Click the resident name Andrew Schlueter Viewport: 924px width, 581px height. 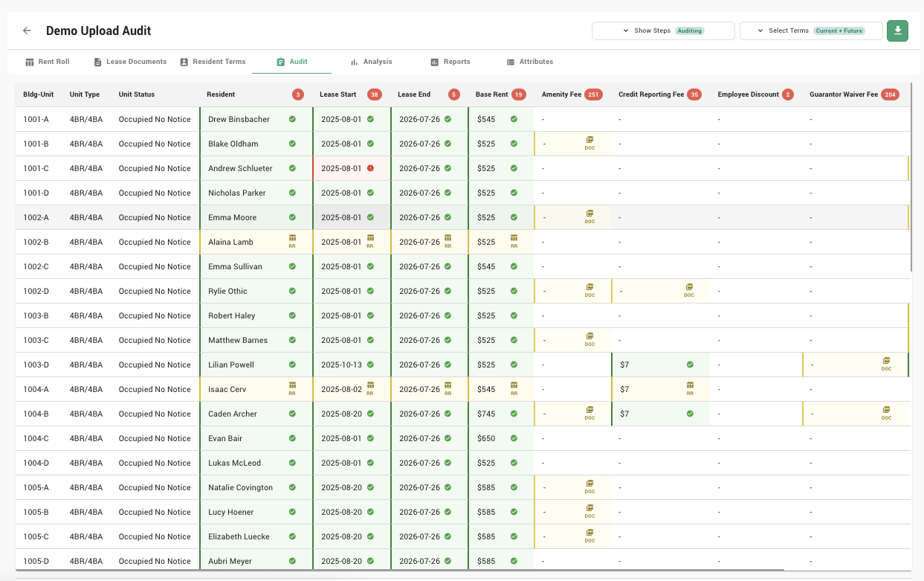click(x=240, y=168)
